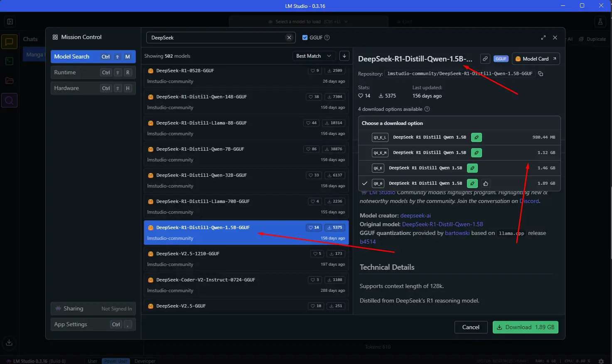Open the Chats section icon in sidebar
612x364 pixels.
point(9,42)
